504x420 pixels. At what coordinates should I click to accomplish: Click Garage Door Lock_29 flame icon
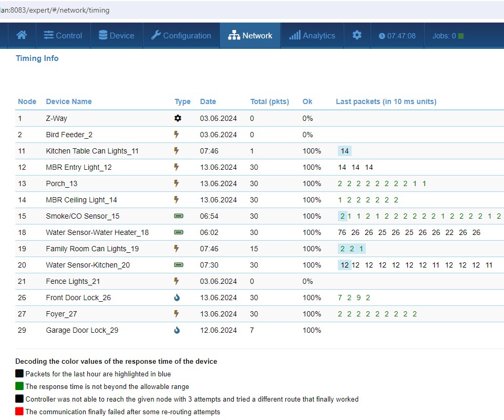pos(177,330)
